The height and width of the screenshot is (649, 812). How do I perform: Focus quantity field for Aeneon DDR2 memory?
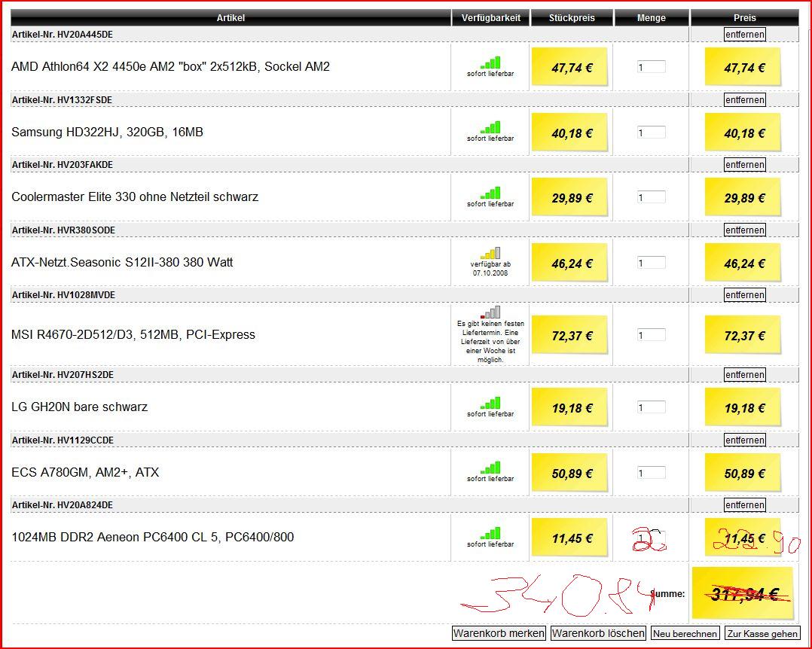(652, 538)
